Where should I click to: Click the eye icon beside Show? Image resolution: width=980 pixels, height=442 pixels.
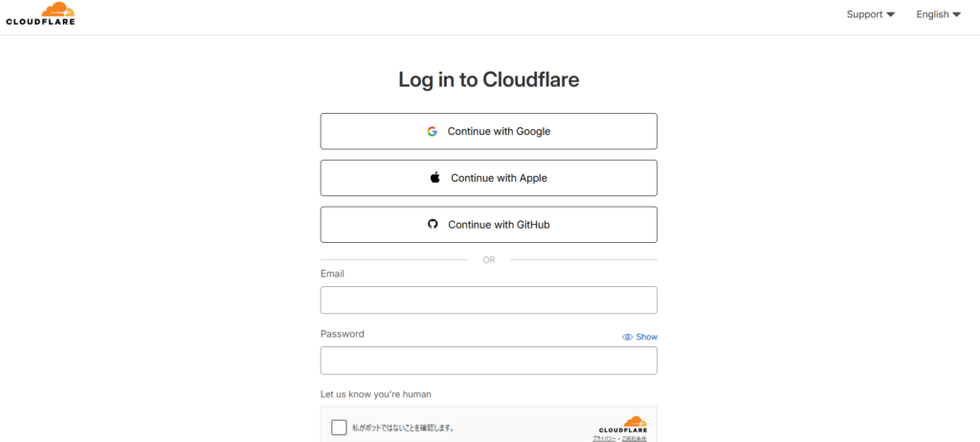tap(628, 338)
